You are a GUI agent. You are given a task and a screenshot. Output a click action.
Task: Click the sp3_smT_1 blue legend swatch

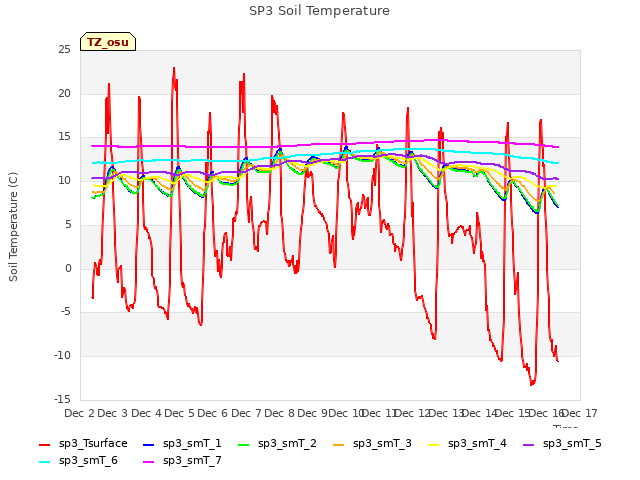[x=149, y=444]
